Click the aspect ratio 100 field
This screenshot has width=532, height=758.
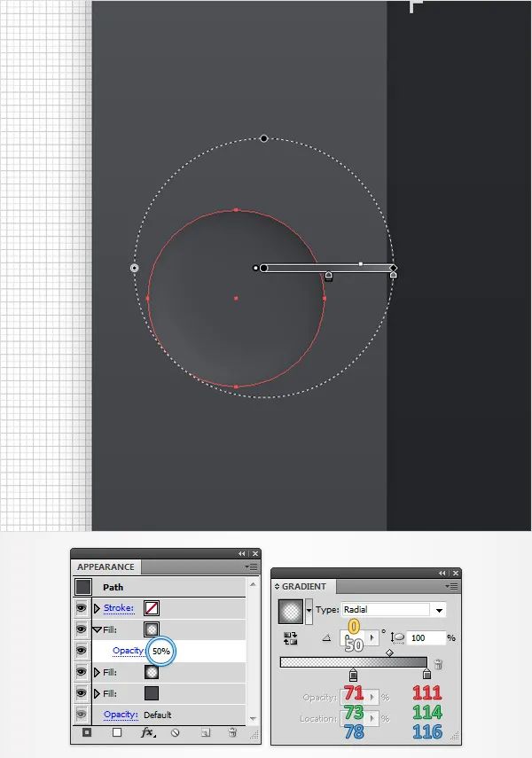(x=426, y=638)
